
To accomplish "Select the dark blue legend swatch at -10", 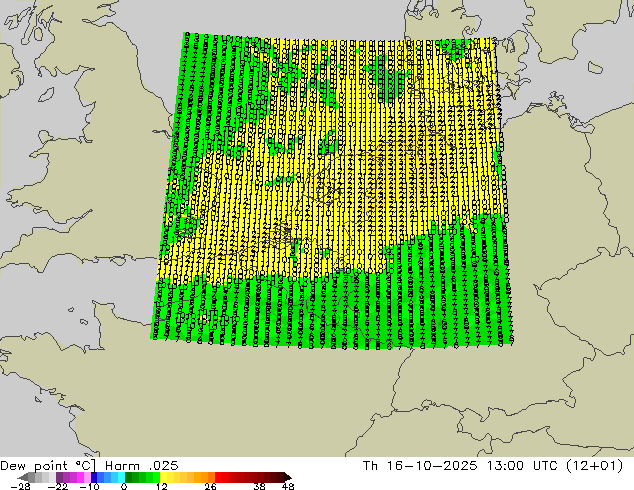I will tap(94, 477).
